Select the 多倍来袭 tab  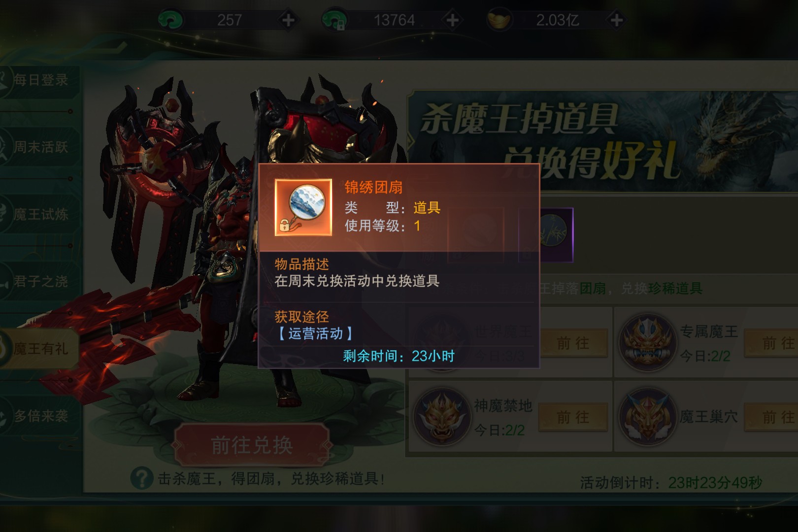pyautogui.click(x=39, y=416)
